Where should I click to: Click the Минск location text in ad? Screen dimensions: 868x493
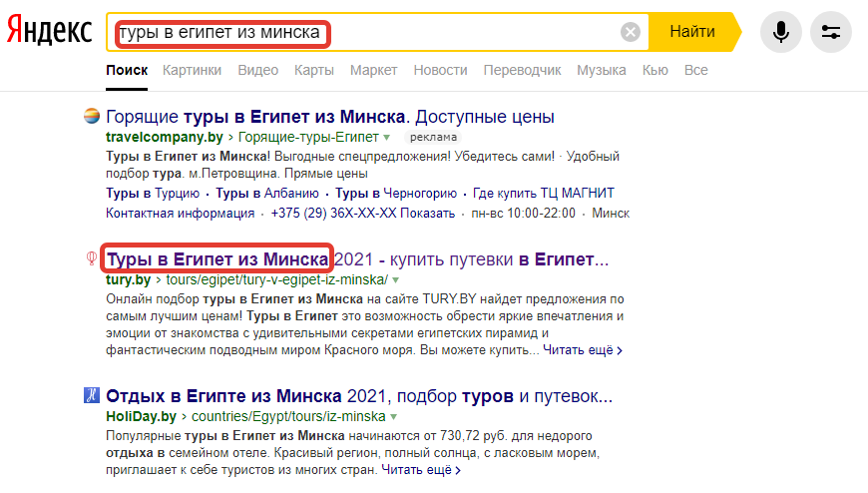pos(611,214)
